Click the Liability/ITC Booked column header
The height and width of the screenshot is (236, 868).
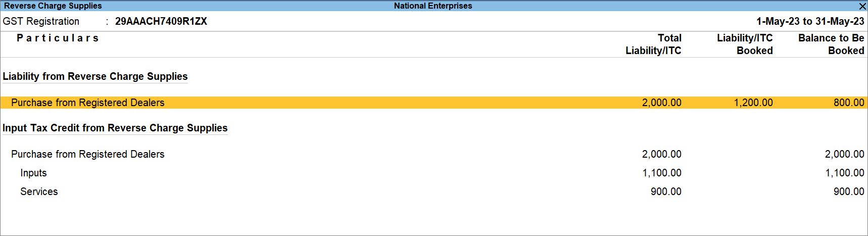pyautogui.click(x=745, y=44)
